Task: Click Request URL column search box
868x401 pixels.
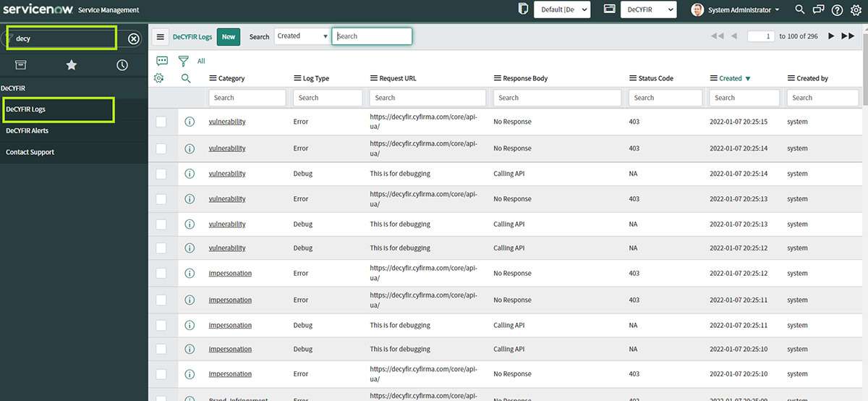Action: (x=427, y=98)
